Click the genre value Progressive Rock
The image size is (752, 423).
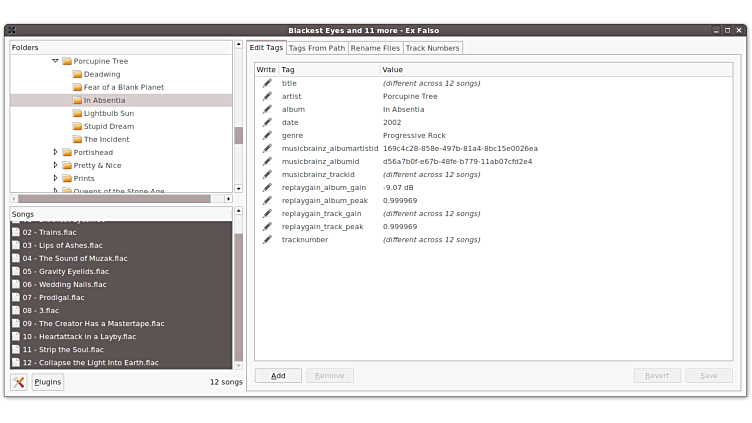(x=414, y=135)
